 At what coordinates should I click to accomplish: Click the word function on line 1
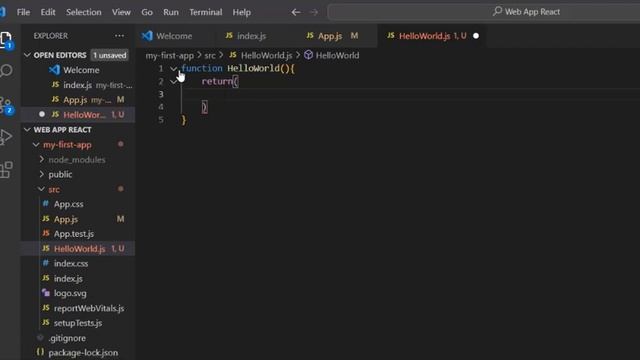click(202, 68)
